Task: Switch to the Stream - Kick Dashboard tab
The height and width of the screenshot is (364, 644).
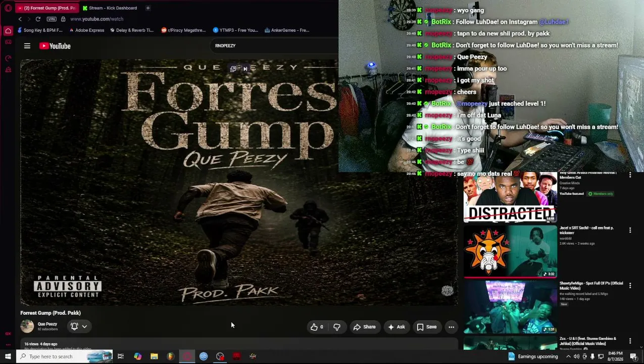Action: (110, 8)
